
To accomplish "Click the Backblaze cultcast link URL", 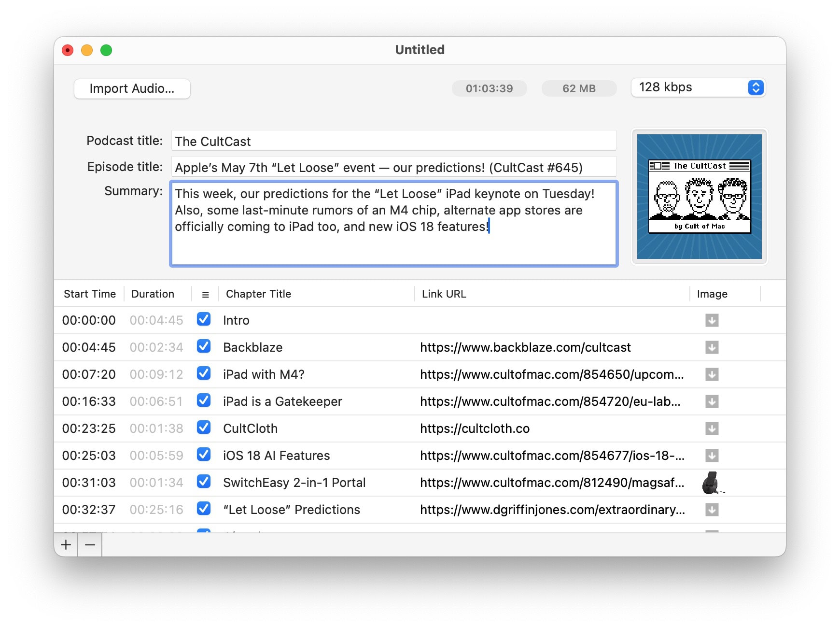I will coord(525,347).
